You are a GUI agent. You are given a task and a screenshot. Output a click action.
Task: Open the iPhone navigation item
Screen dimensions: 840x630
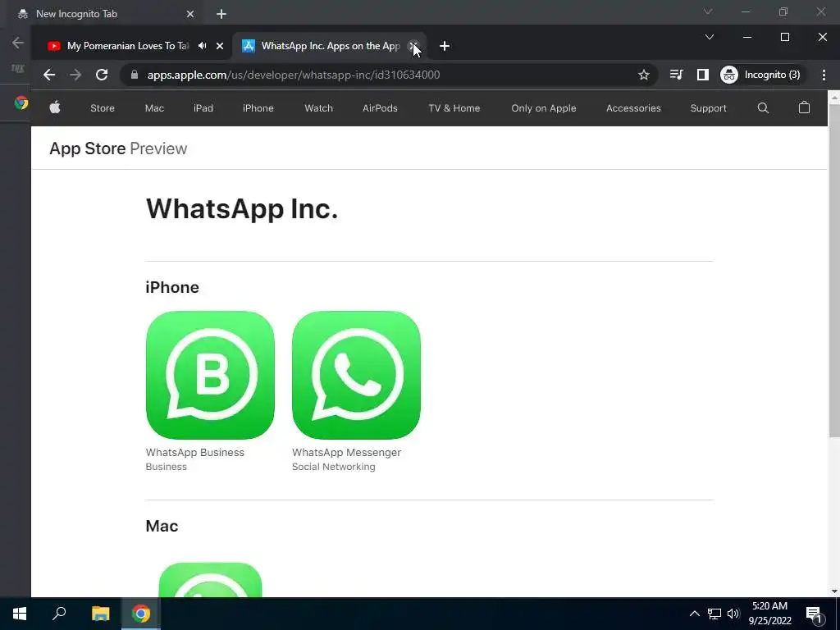258,107
